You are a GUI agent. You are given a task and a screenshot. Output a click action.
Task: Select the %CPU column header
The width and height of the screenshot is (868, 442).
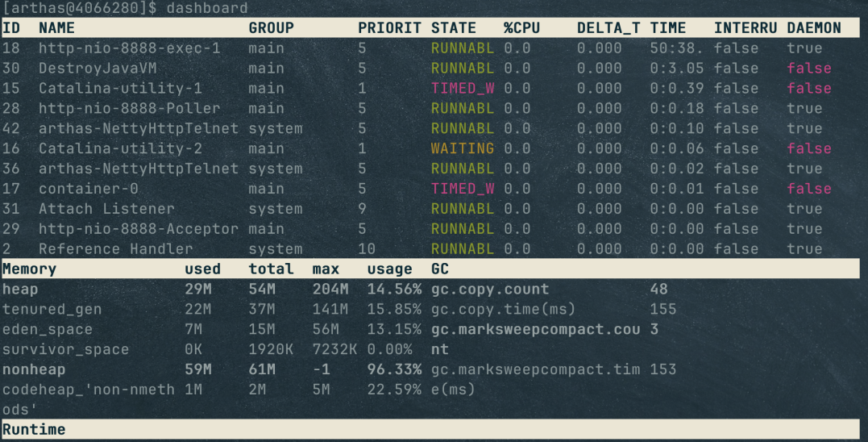521,27
